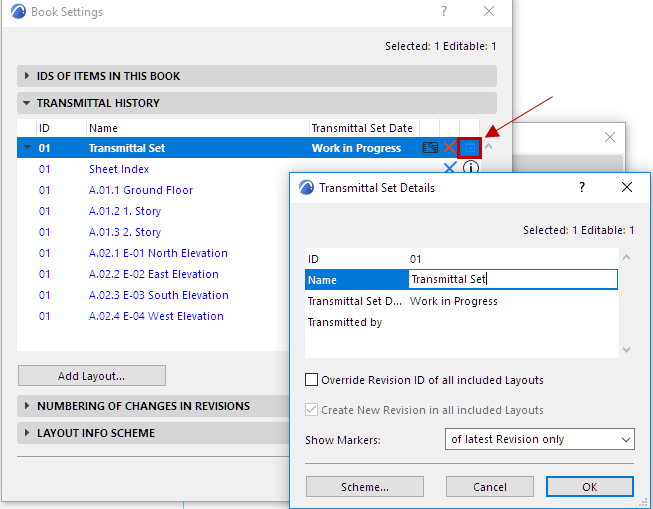Click the Name column header in Transmittal History
Screen dimensions: 653x509
click(x=198, y=128)
